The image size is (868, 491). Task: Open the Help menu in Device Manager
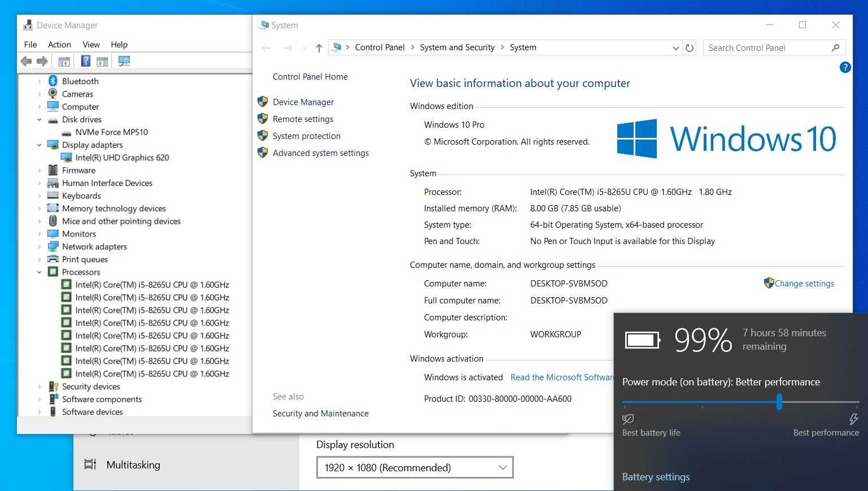119,45
